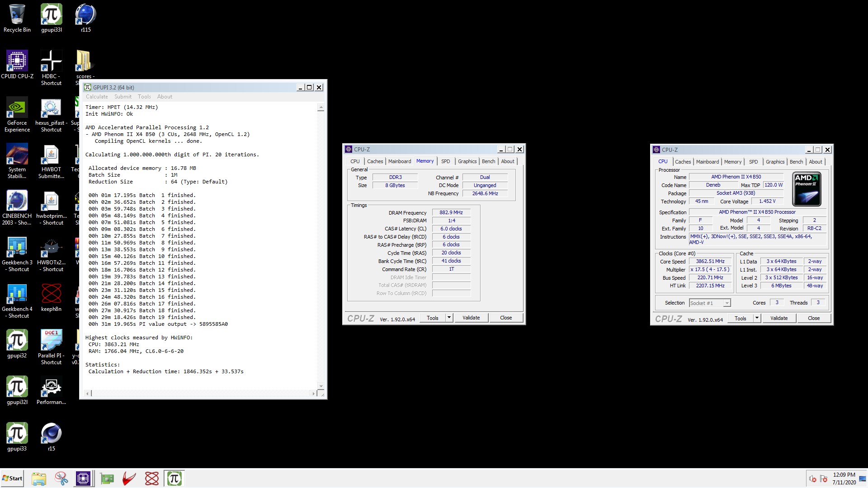Click Validate in right CPU-Z window
Viewport: 868px width, 488px height.
779,318
